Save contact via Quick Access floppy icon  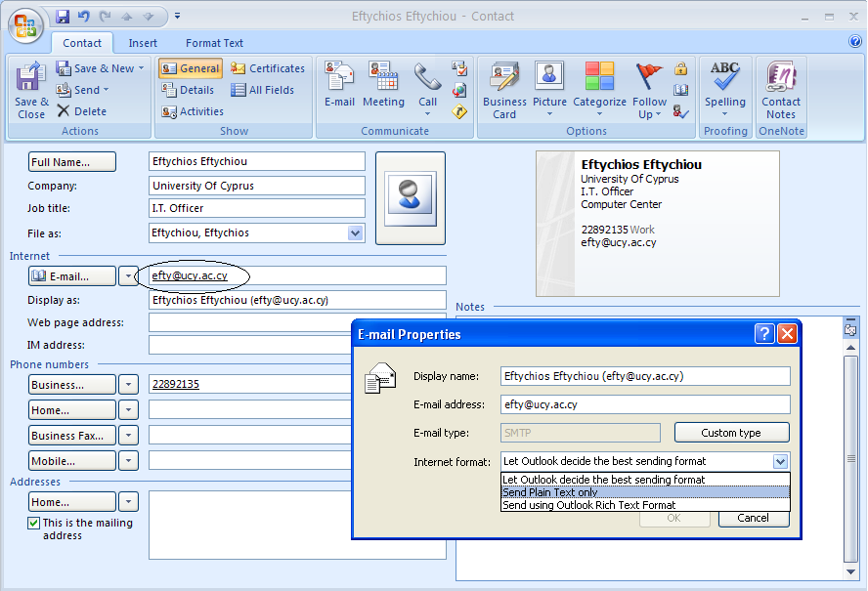coord(63,16)
